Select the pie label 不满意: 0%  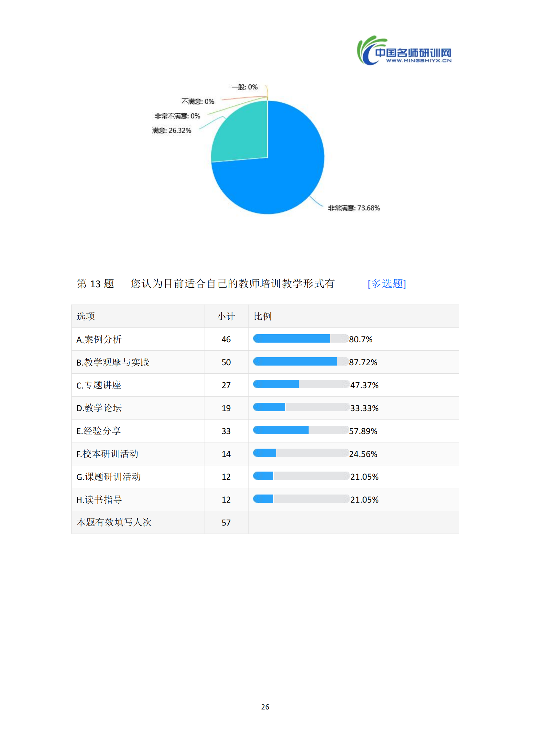point(198,101)
